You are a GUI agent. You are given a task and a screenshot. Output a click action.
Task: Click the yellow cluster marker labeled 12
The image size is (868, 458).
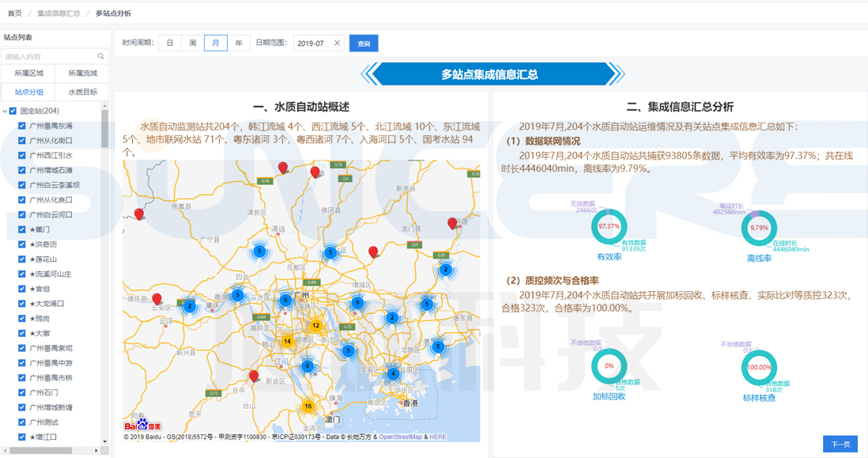tap(315, 326)
